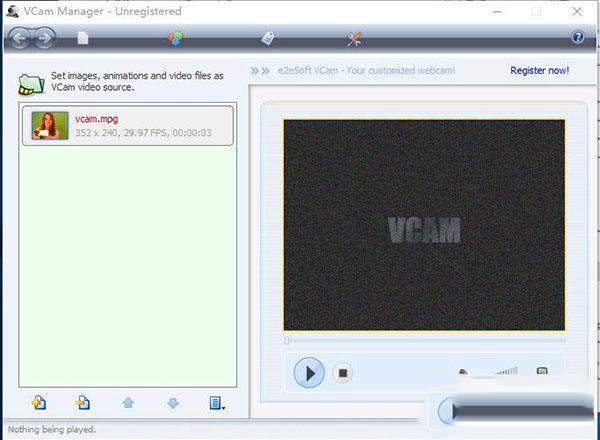Expand the playlist options dropdown
This screenshot has height=440, width=600.
point(217,403)
